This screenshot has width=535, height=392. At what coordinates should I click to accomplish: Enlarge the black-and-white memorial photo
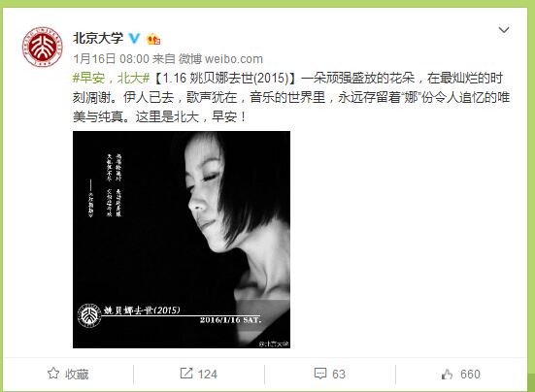tap(182, 240)
